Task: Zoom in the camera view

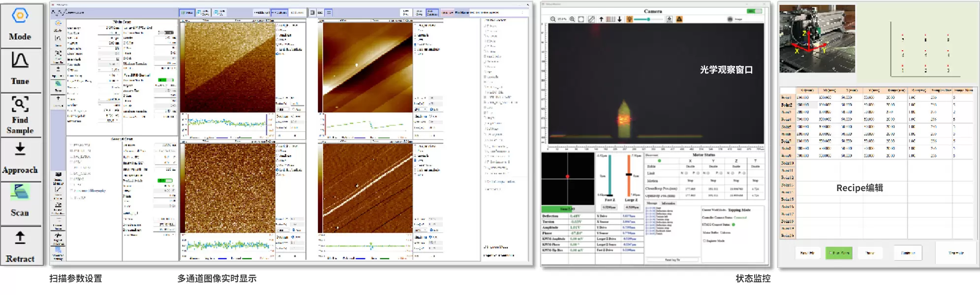Action: pos(572,19)
